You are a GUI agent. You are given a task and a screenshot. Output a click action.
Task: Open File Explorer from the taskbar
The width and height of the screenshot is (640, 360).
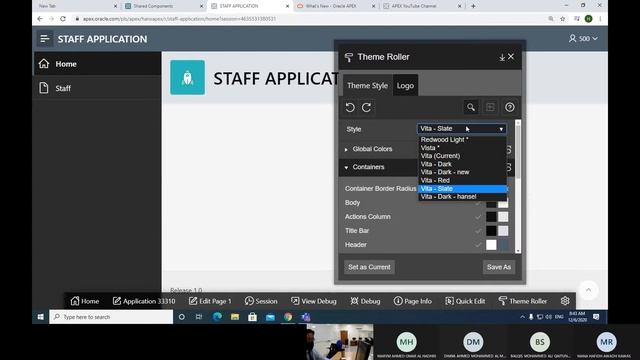[235, 317]
